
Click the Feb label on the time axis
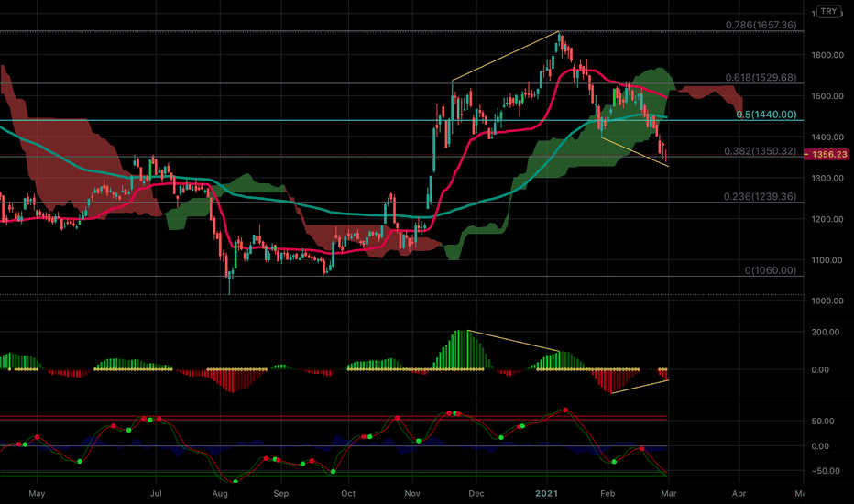tap(608, 494)
